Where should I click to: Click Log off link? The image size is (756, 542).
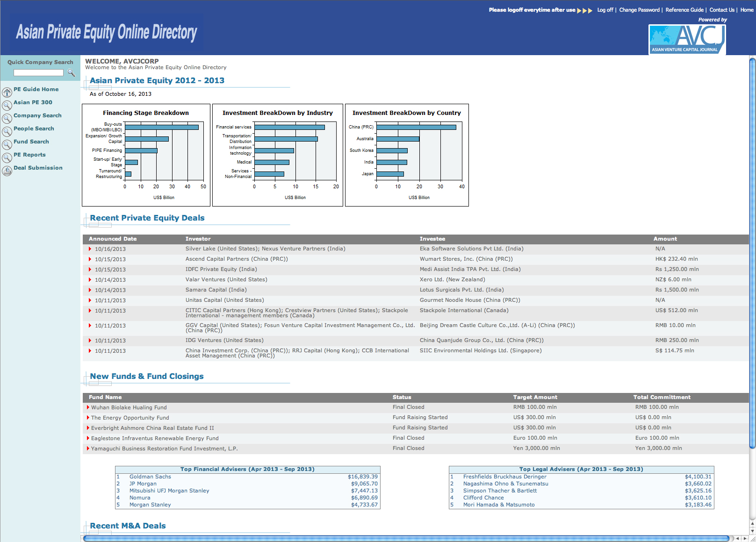click(x=605, y=10)
